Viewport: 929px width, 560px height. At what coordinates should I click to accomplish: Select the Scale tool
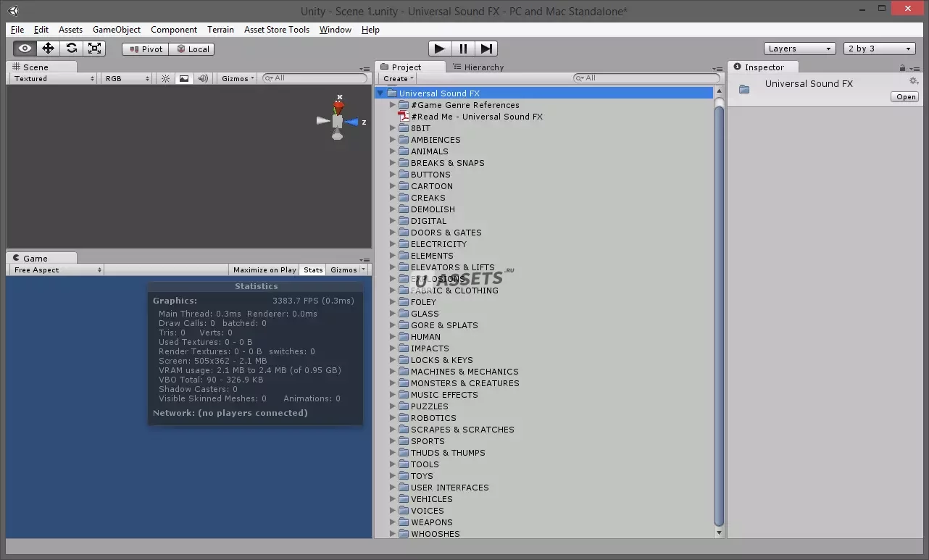pos(94,49)
